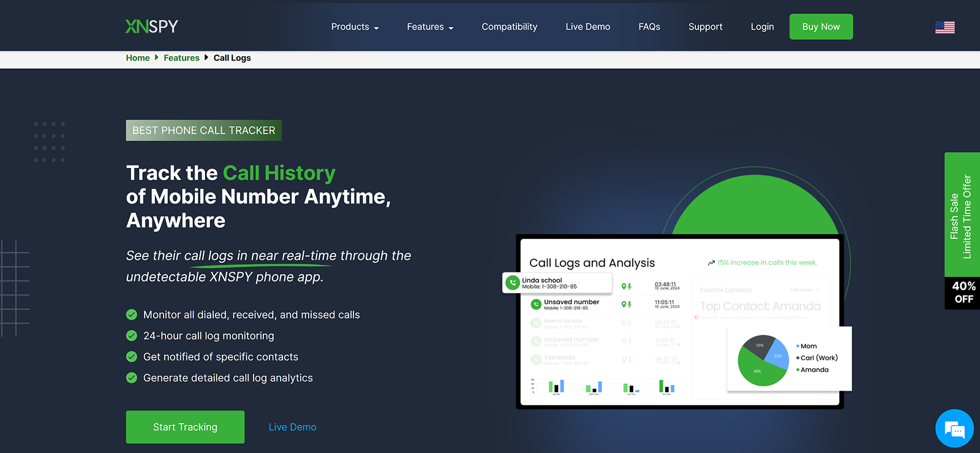Viewport: 980px width, 453px height.
Task: Expand the Products dropdown menu
Action: coord(355,27)
